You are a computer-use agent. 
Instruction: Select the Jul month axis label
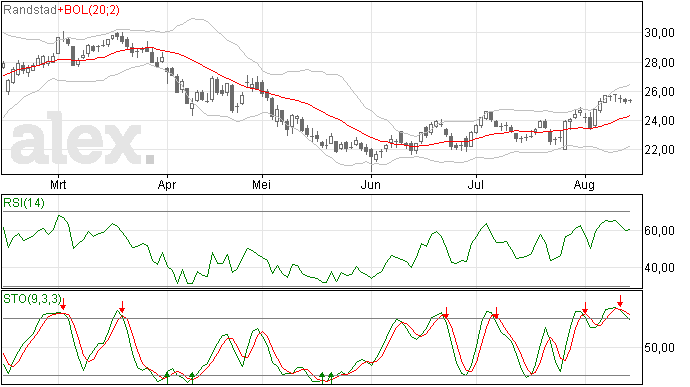click(476, 185)
